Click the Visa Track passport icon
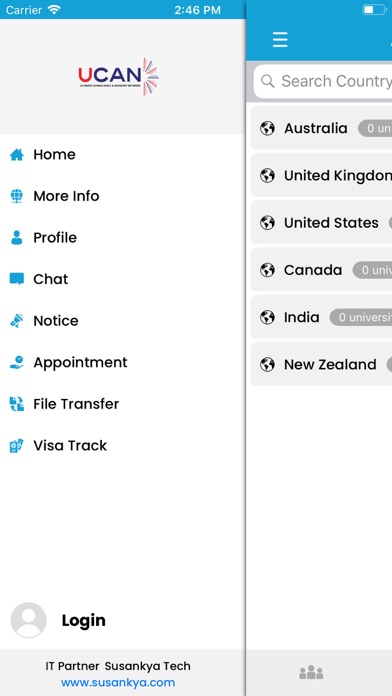This screenshot has width=392, height=696. (17, 446)
